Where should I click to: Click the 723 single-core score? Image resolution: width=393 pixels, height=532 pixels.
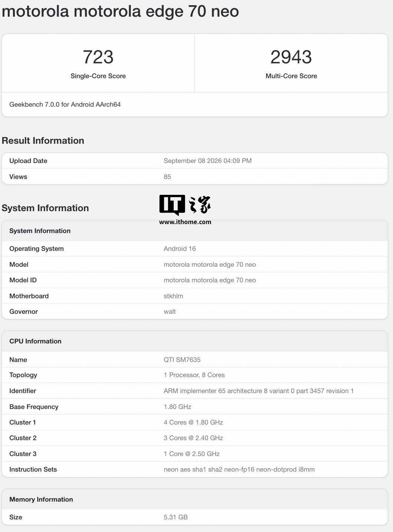coord(98,57)
